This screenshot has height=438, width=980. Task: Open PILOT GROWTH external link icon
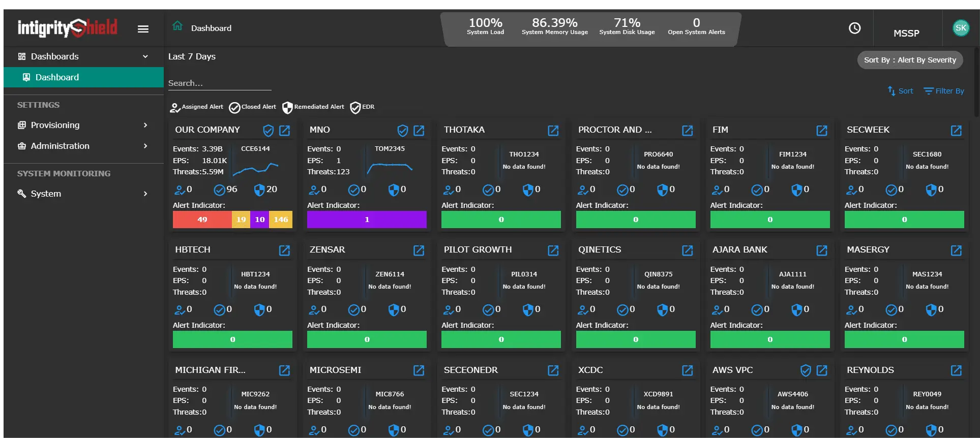[x=553, y=251]
